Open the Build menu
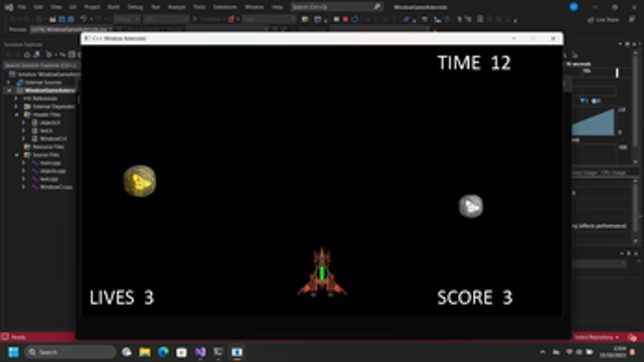This screenshot has height=362, width=644. (x=114, y=7)
